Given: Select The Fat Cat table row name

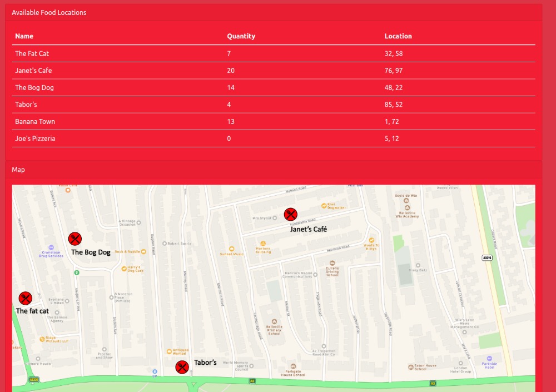Looking at the screenshot, I should [x=32, y=53].
